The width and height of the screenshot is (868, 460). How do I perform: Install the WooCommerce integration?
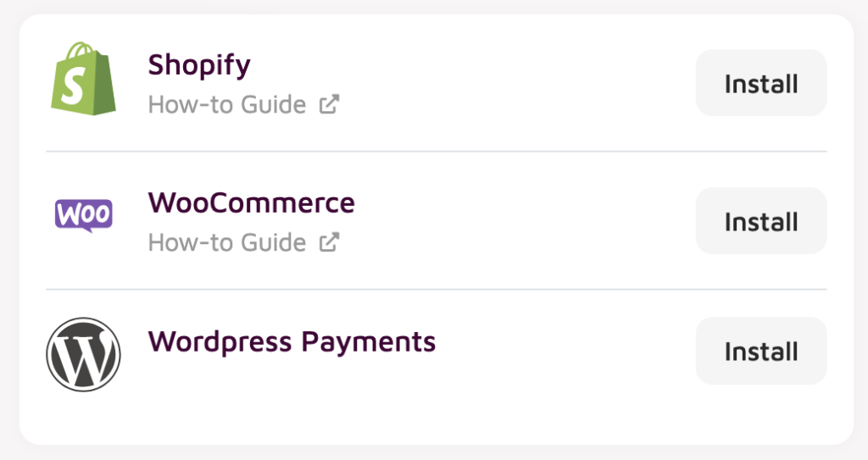[761, 221]
